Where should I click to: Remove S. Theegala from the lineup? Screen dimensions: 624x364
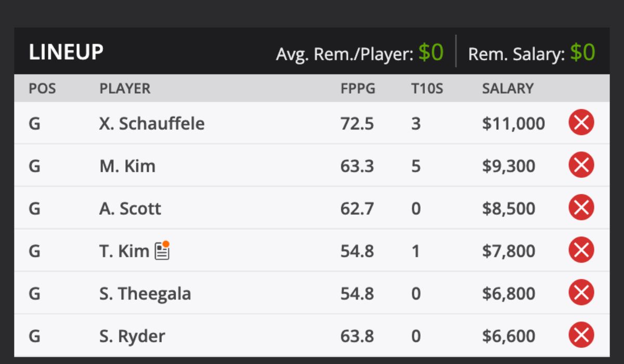tap(581, 293)
